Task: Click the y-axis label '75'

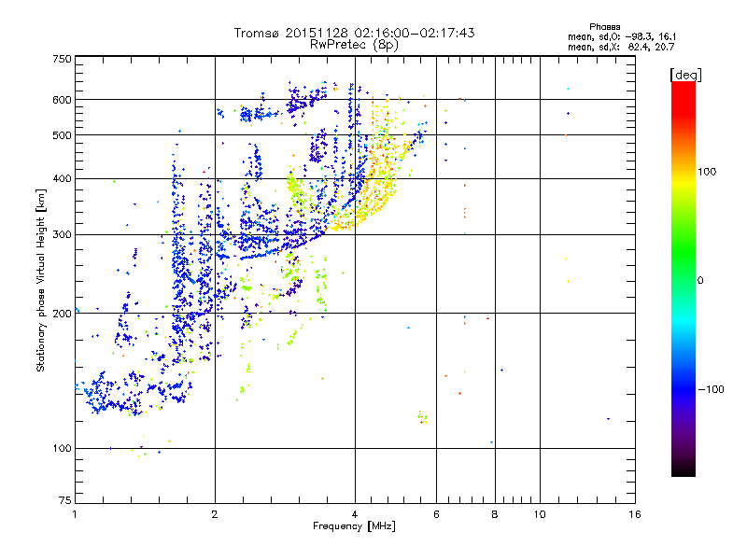Action: click(65, 500)
